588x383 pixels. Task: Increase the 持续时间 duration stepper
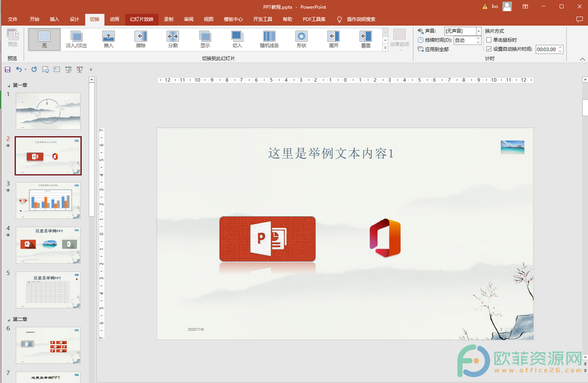(478, 39)
